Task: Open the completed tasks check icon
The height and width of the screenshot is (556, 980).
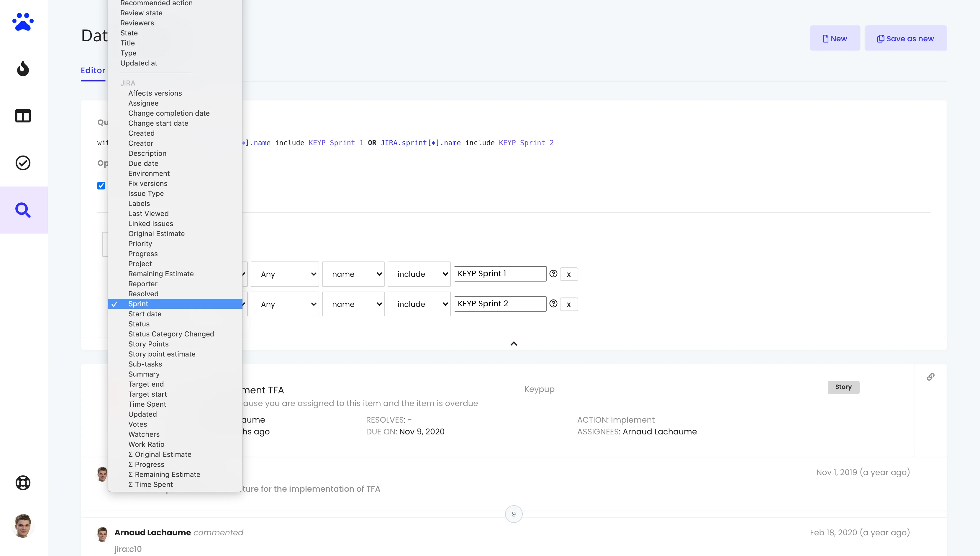Action: pyautogui.click(x=22, y=163)
